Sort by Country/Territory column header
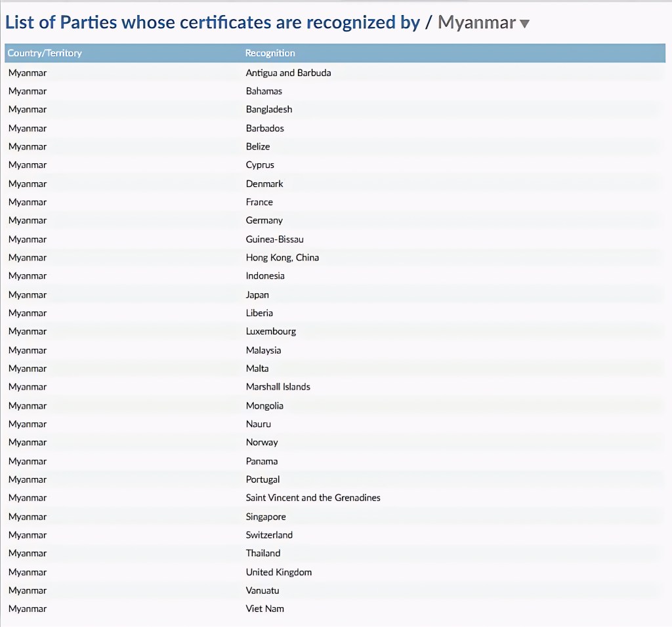 pyautogui.click(x=45, y=53)
